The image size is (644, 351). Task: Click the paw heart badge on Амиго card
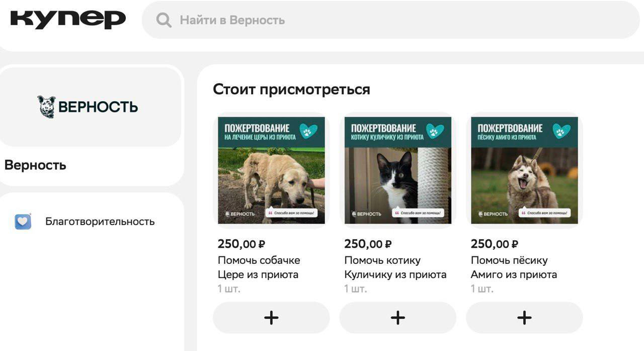(561, 131)
